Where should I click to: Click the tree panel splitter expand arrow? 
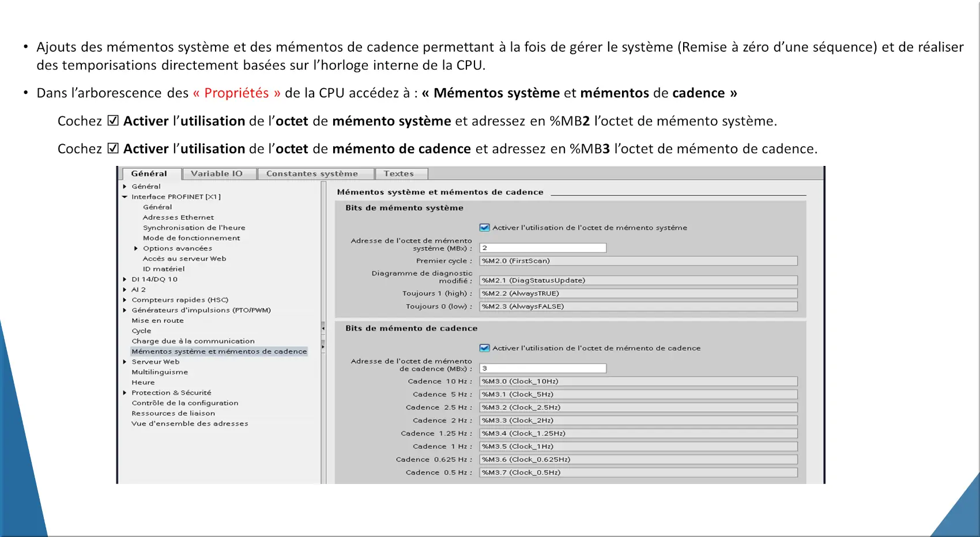[323, 346]
